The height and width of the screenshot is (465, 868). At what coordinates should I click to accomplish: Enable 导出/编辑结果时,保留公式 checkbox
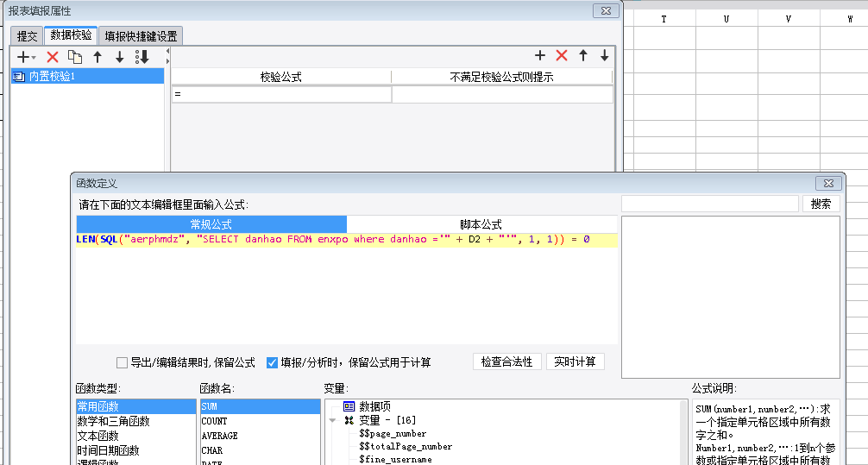tap(122, 362)
